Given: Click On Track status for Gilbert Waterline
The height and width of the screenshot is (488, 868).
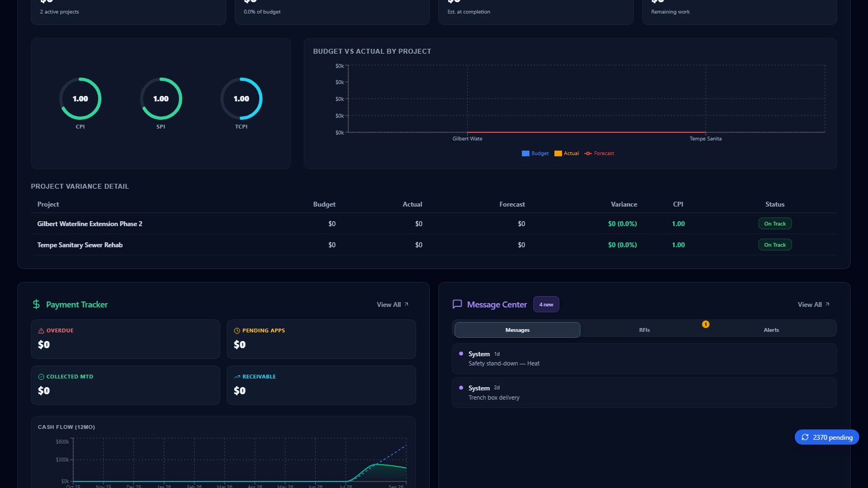Looking at the screenshot, I should (775, 223).
